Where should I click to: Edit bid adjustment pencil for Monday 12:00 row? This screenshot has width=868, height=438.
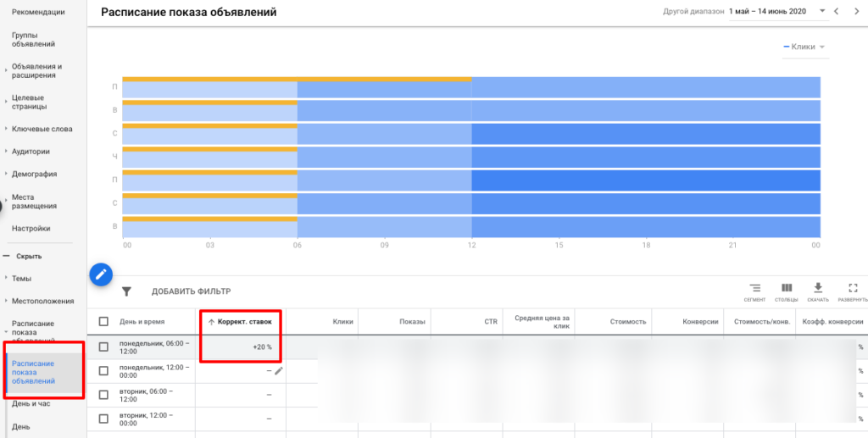tap(278, 370)
